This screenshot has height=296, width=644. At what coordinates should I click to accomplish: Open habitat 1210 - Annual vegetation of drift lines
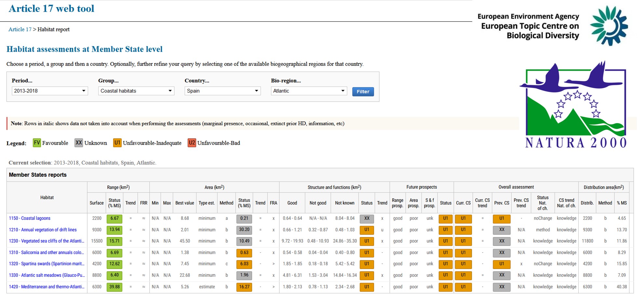(x=43, y=230)
